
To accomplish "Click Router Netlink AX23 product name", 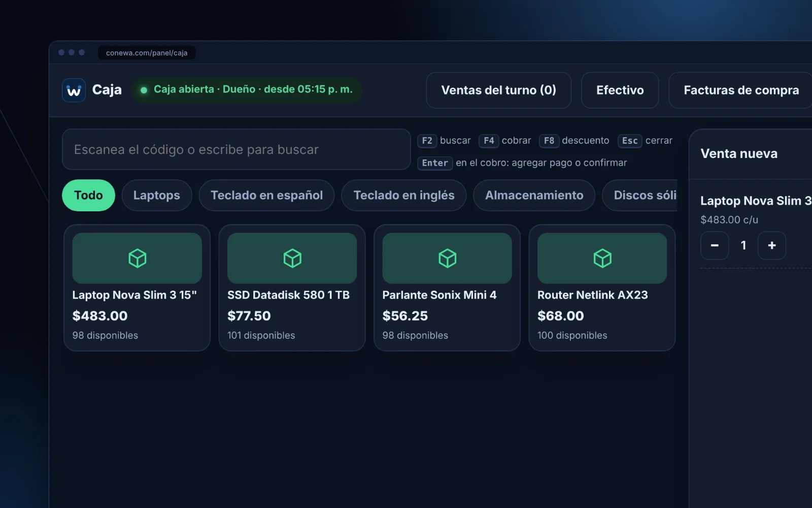I will (593, 295).
